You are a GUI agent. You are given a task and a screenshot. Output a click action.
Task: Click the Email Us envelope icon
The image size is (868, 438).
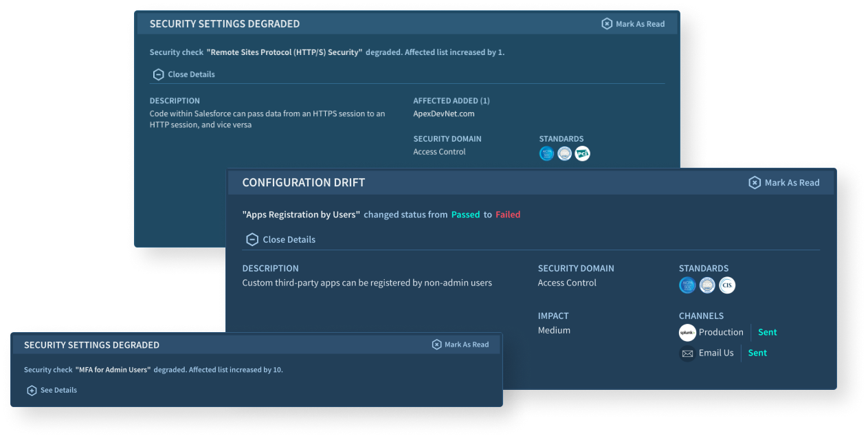pos(687,353)
